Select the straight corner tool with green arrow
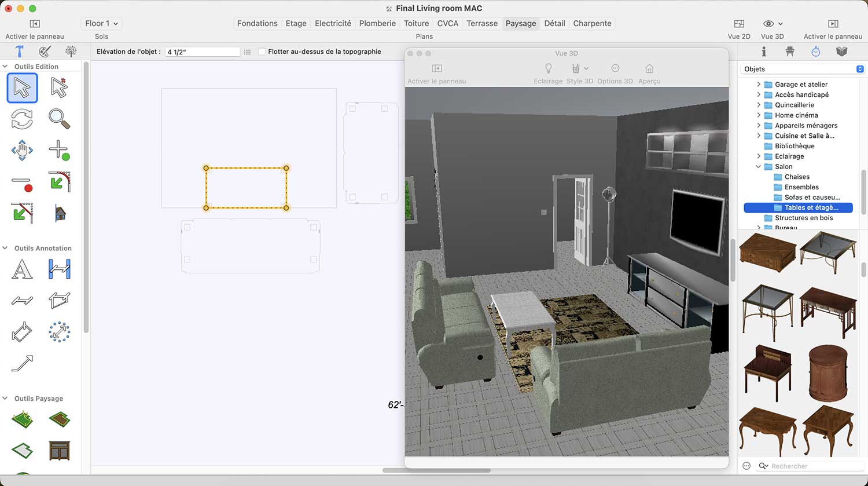868x486 pixels. point(22,213)
